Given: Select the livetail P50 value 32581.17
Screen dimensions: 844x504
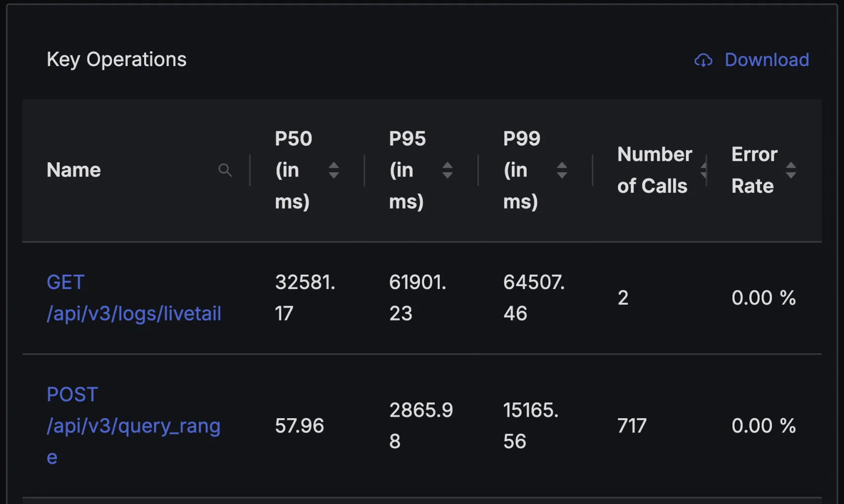Looking at the screenshot, I should pyautogui.click(x=305, y=298).
